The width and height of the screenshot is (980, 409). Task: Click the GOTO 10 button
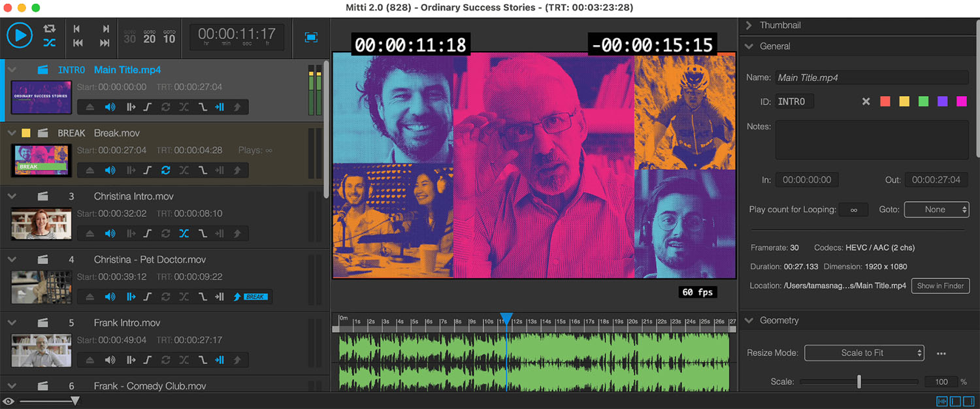coord(169,37)
